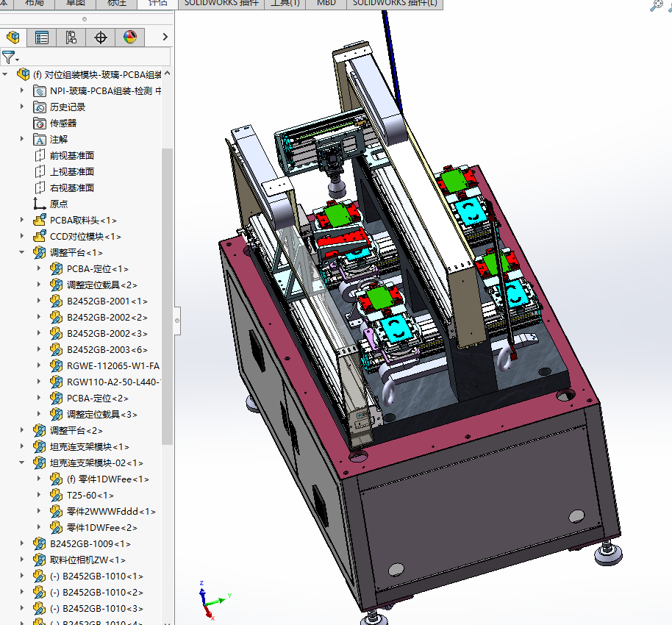Click the 注解 annotations folder icon
This screenshot has height=625, width=672.
[40, 140]
